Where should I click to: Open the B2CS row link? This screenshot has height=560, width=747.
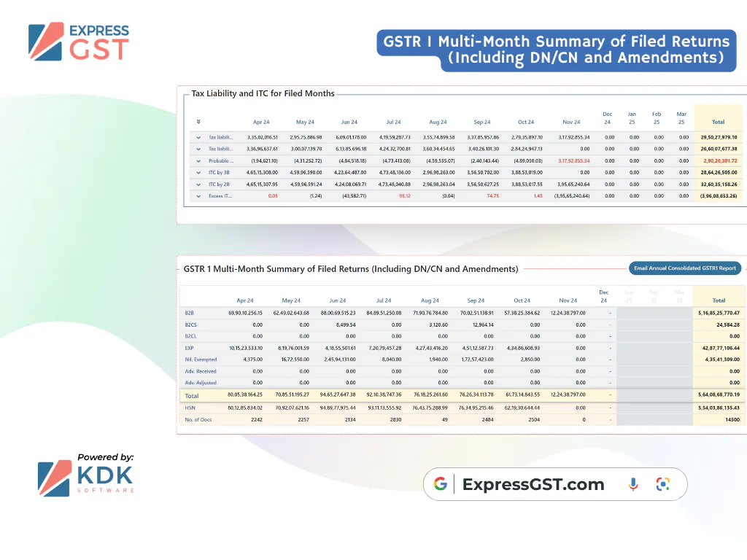(190, 324)
